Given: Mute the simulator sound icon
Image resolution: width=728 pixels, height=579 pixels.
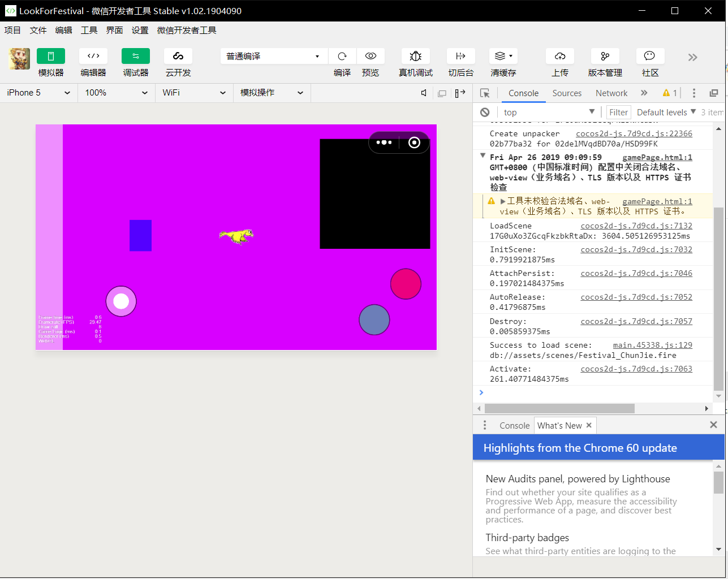Looking at the screenshot, I should pos(424,93).
